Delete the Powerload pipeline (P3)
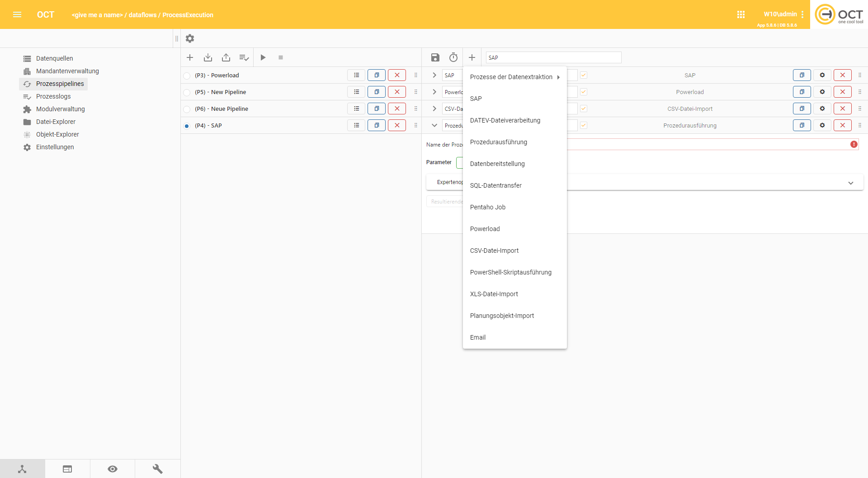 [396, 75]
